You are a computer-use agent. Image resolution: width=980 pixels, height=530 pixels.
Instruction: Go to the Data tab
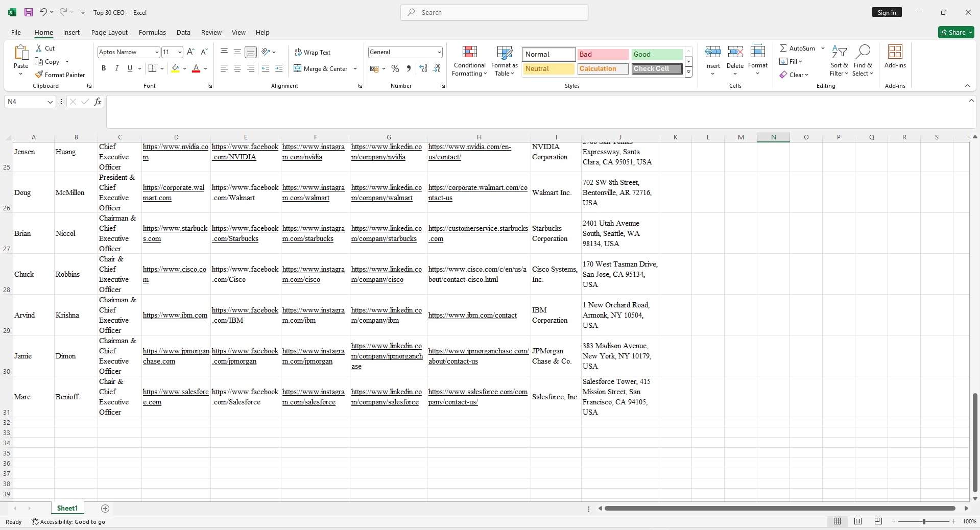(183, 32)
